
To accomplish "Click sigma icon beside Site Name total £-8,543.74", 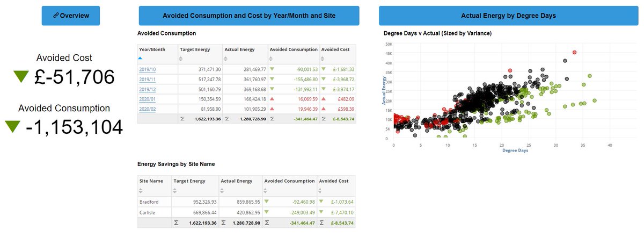I will [x=321, y=222].
